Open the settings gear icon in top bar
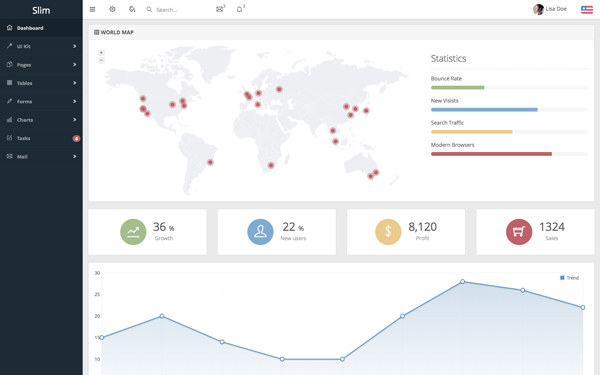This screenshot has height=375, width=600. click(112, 9)
